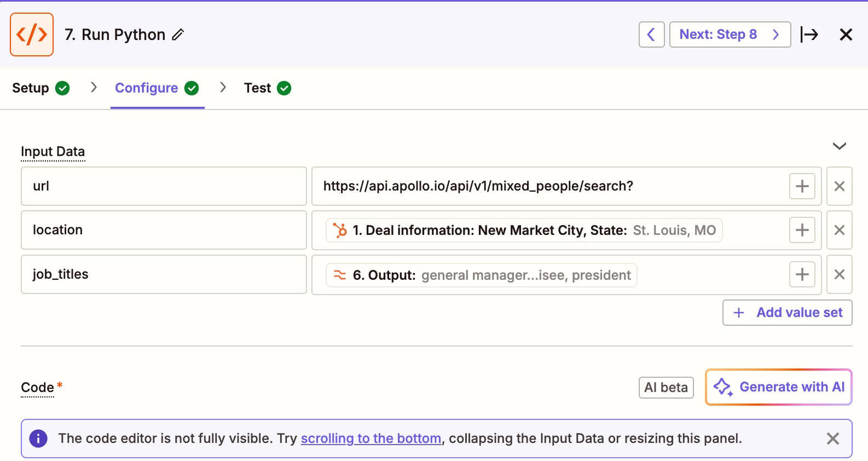868x461 pixels.
Task: Click Generate with AI button
Action: [778, 387]
